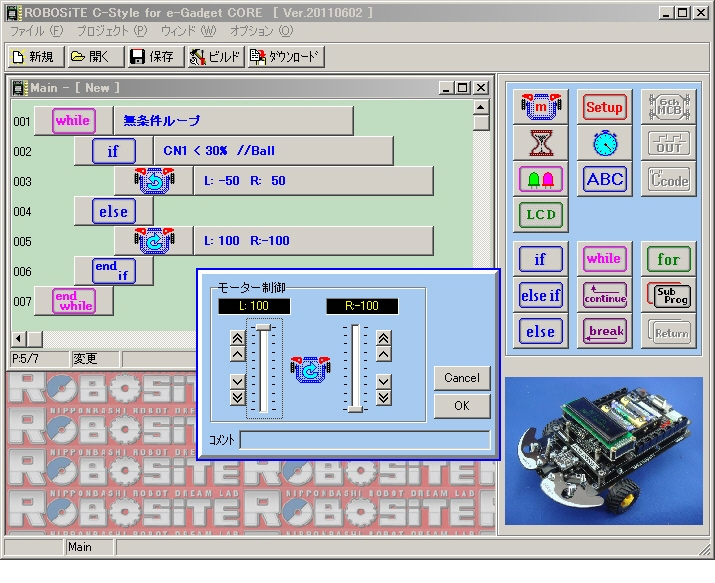Select the hourglass wait block

tap(540, 143)
